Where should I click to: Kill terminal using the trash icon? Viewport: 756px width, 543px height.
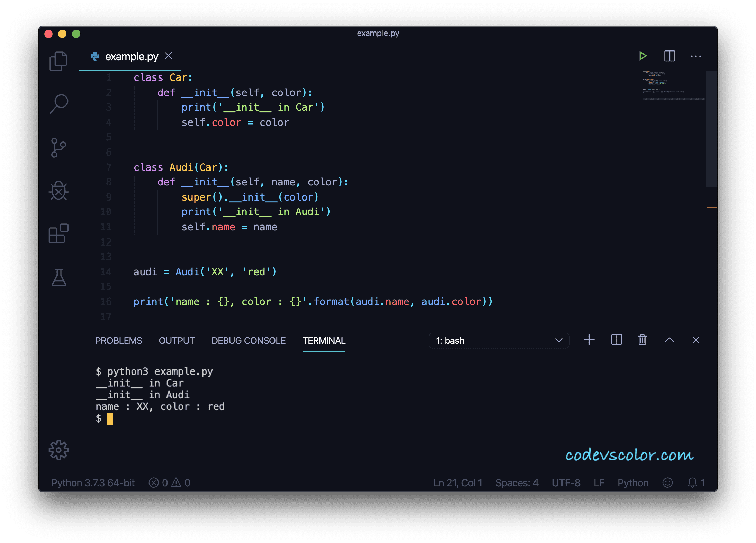[642, 340]
